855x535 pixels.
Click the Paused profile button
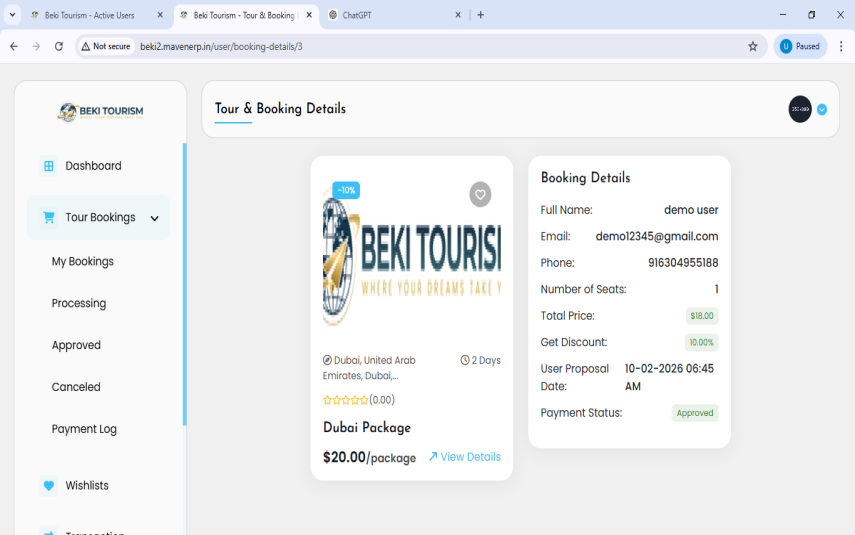(800, 46)
